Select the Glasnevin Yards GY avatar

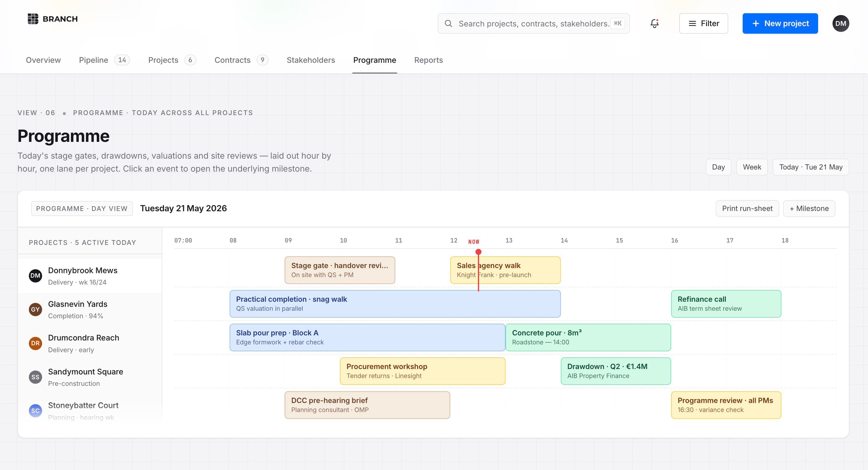35,310
